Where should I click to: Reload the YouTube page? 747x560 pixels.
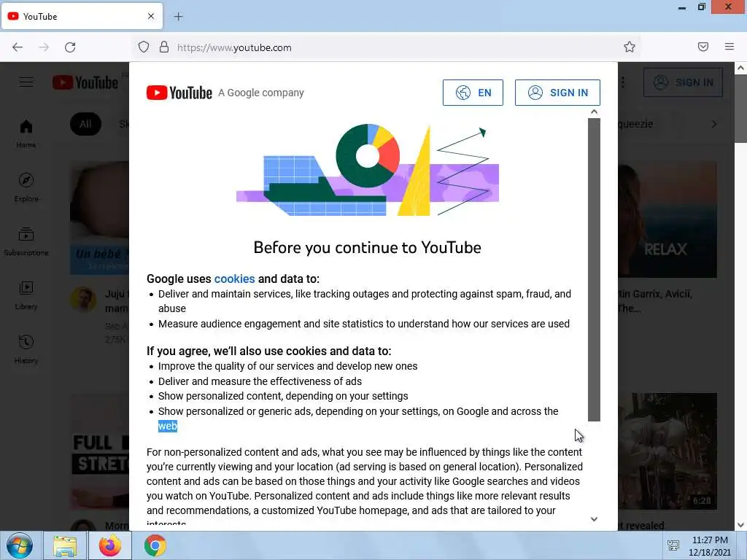[70, 47]
